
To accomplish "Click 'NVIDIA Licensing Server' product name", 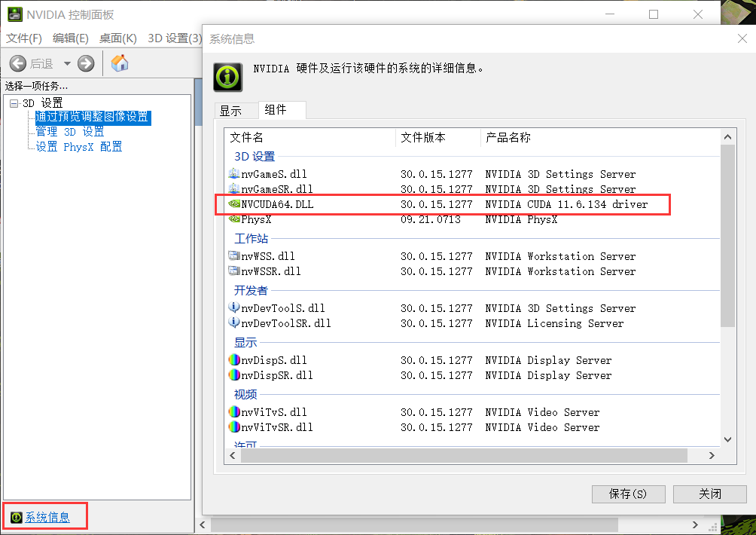I will click(554, 323).
